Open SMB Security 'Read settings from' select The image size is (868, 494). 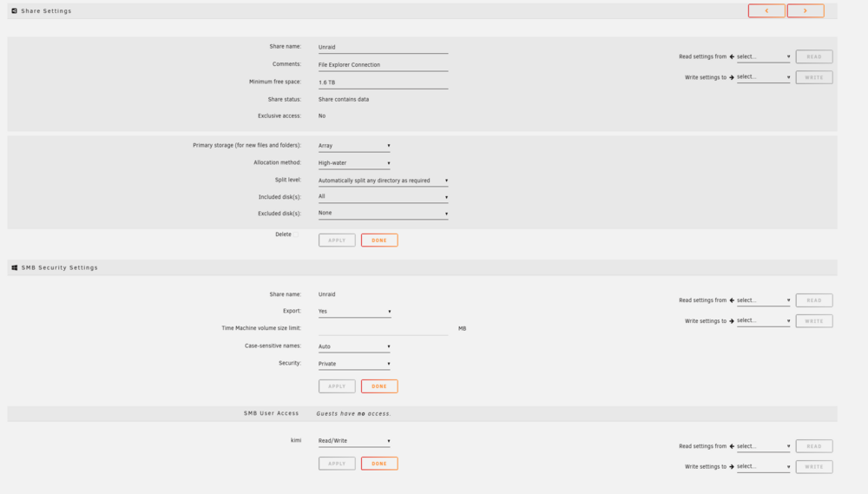763,300
